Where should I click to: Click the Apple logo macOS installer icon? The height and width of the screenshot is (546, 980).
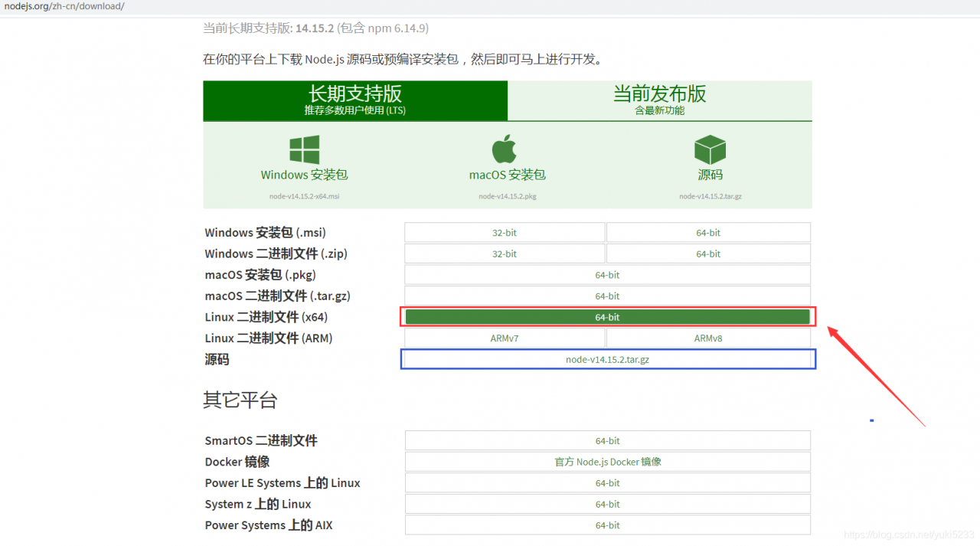[505, 149]
